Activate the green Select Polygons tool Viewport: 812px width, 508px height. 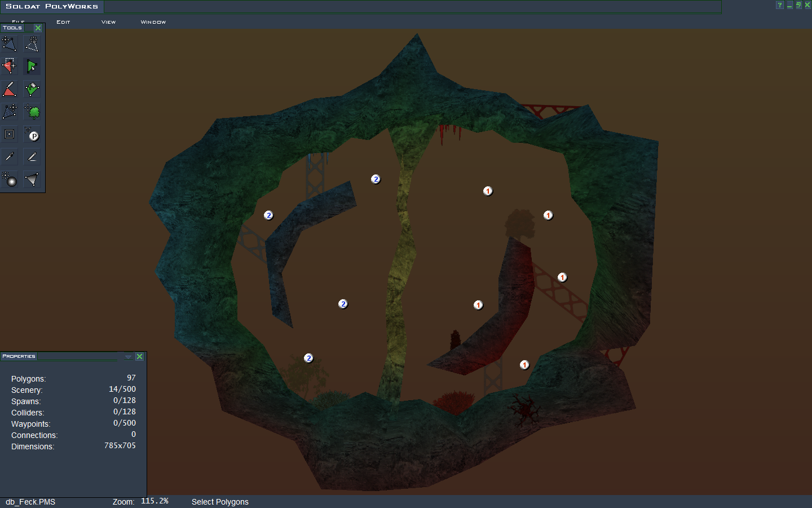pos(32,67)
